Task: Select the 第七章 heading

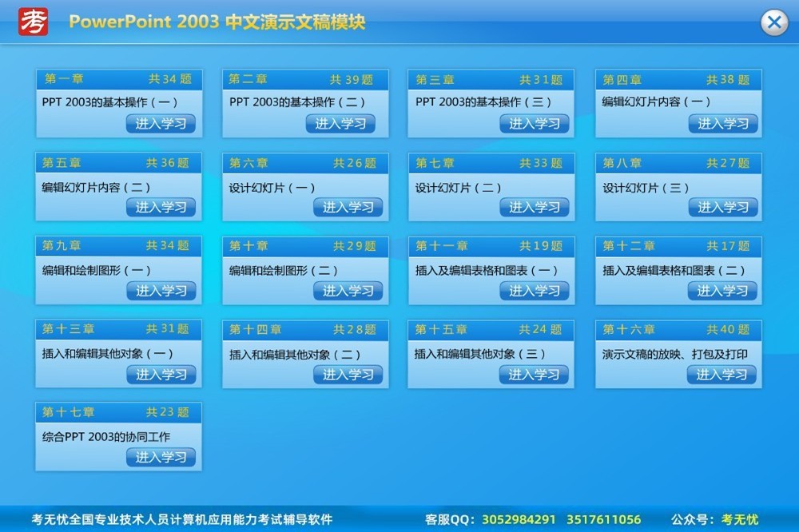Action: 435,163
